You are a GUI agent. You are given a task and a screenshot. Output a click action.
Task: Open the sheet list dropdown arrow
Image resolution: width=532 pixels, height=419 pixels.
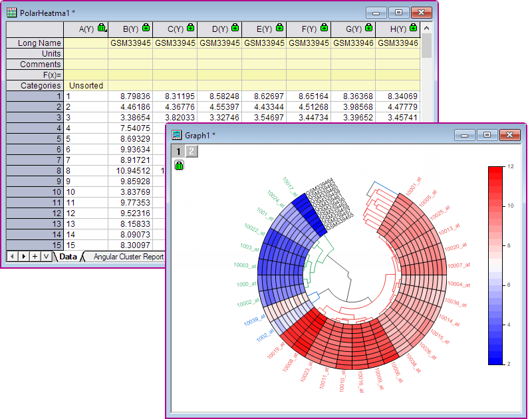coord(45,256)
